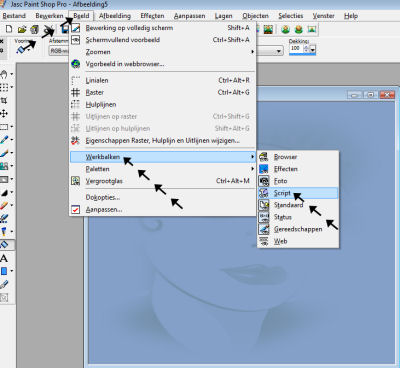
Task: Select the Pen tool in tool palette
Action: point(4,284)
